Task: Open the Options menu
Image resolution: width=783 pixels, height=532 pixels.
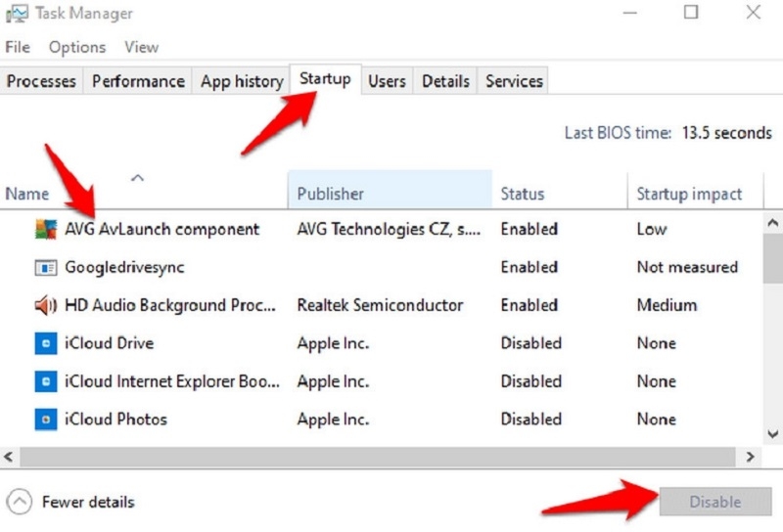Action: point(77,47)
